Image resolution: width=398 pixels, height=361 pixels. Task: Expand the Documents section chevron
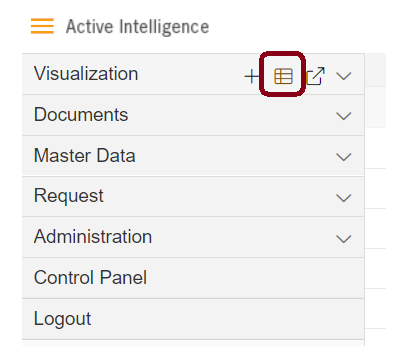(x=344, y=116)
